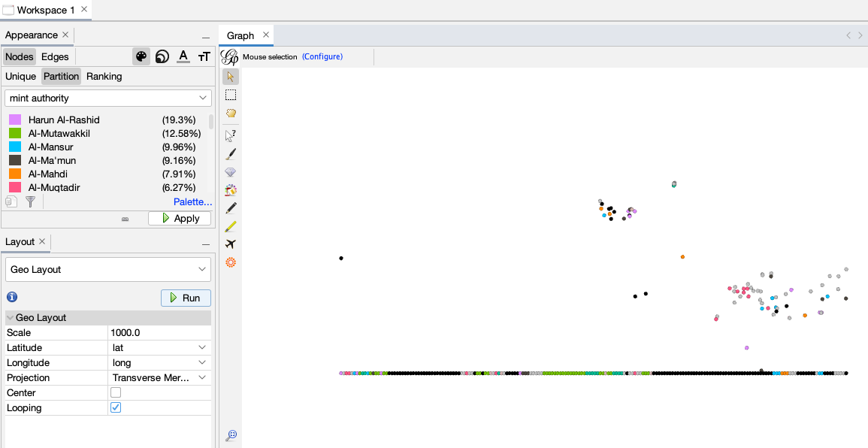
Task: Select the Node Pencil tool
Action: [231, 207]
